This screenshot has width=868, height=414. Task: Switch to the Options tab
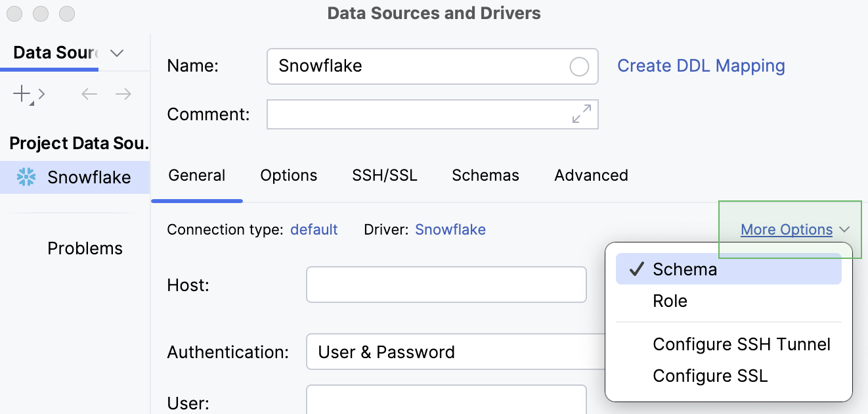point(288,175)
